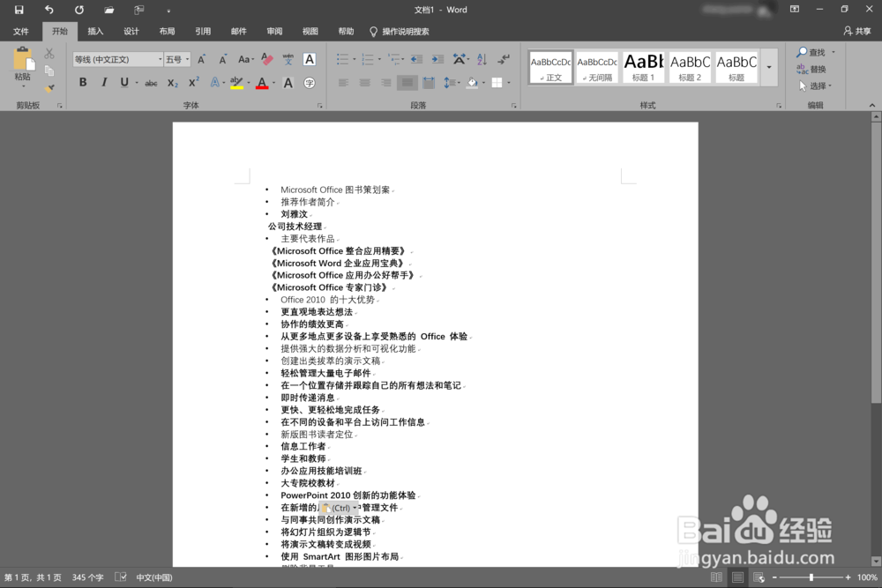
Task: Clear all formatting eraser icon
Action: [x=267, y=59]
